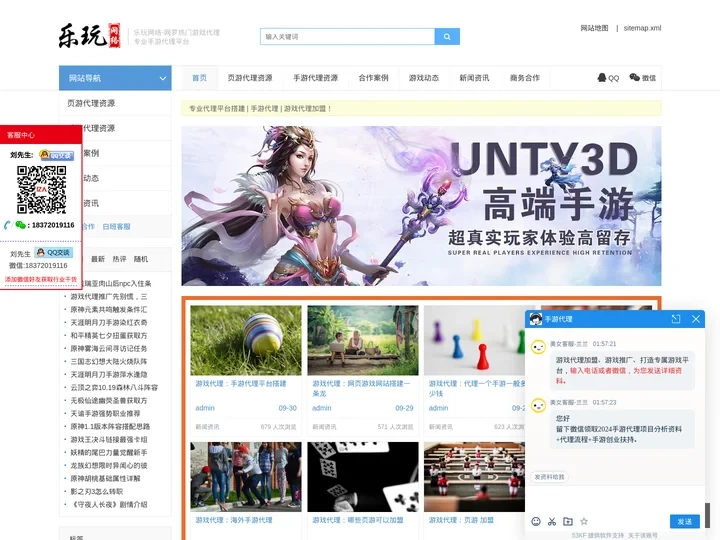
Task: Open the people playing outdoors thumbnail
Action: coord(246,477)
